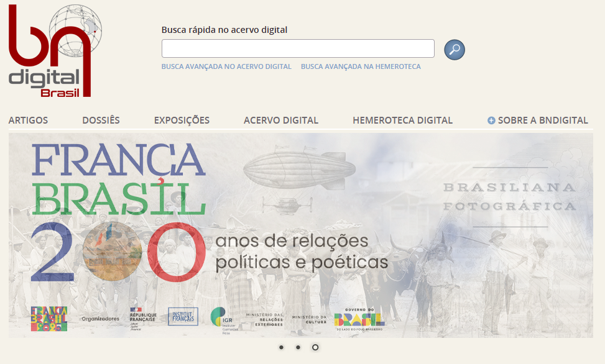Screen dimensions: 605x364
Task: Click the magnifying glass search button
Action: (x=454, y=50)
